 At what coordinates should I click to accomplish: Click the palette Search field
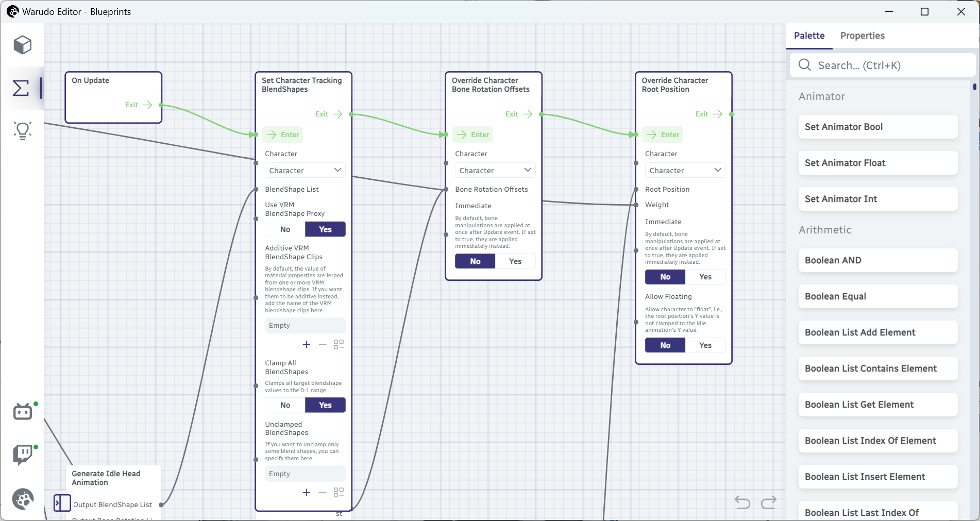pyautogui.click(x=883, y=65)
